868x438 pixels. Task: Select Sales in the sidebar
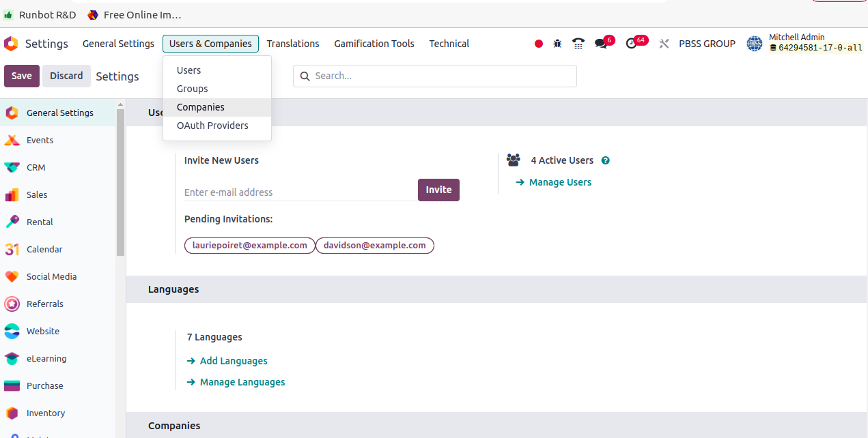click(58, 194)
